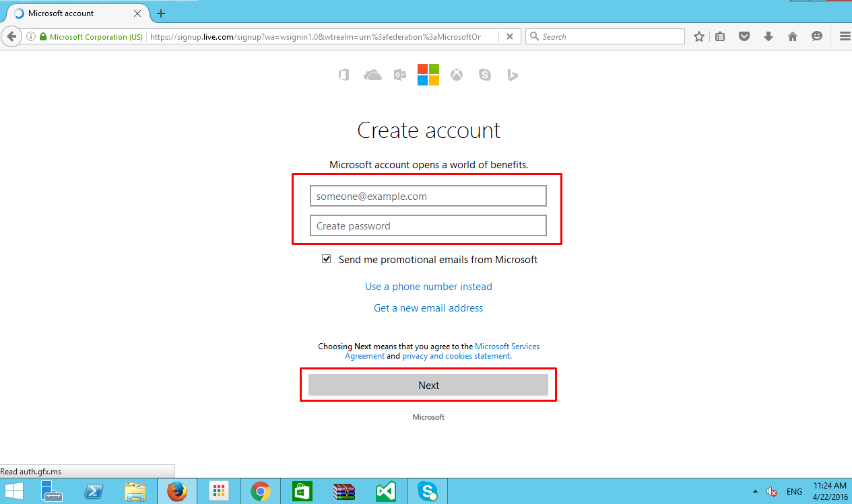Click the Bing icon in the header

pyautogui.click(x=513, y=75)
